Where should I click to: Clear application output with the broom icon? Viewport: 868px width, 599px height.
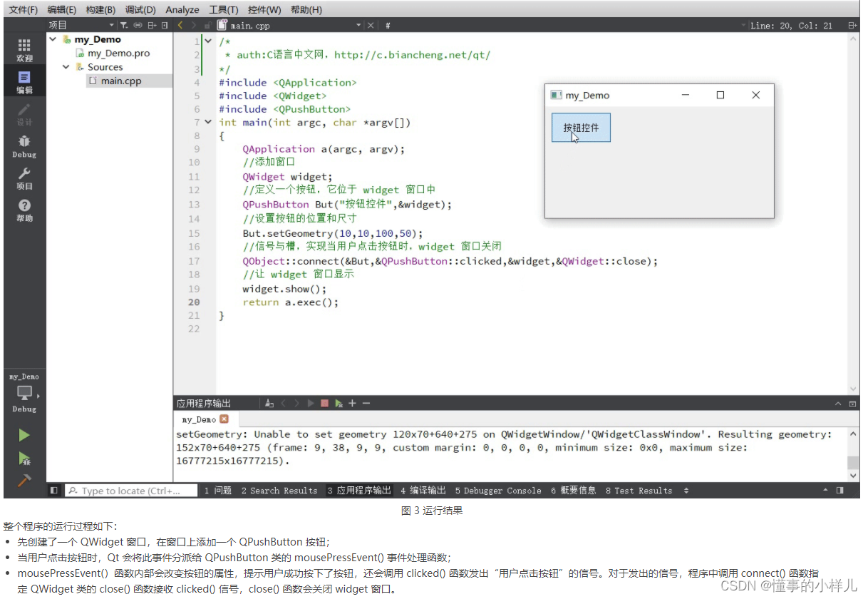click(x=269, y=403)
